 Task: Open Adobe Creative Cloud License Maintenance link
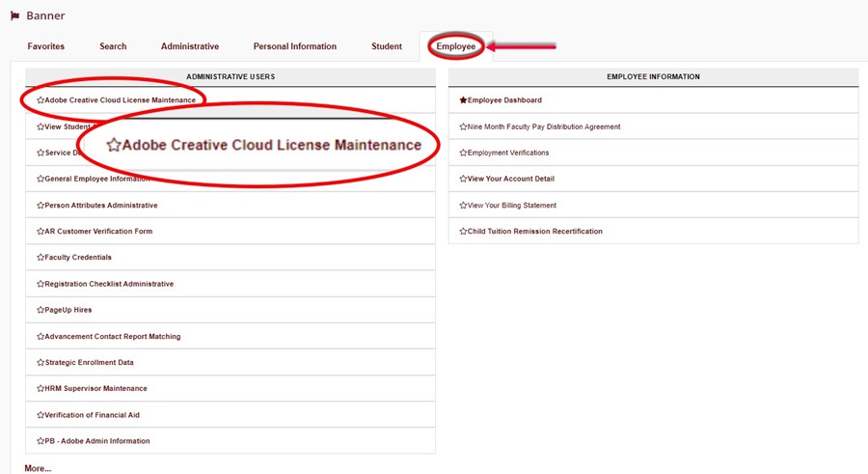point(121,100)
